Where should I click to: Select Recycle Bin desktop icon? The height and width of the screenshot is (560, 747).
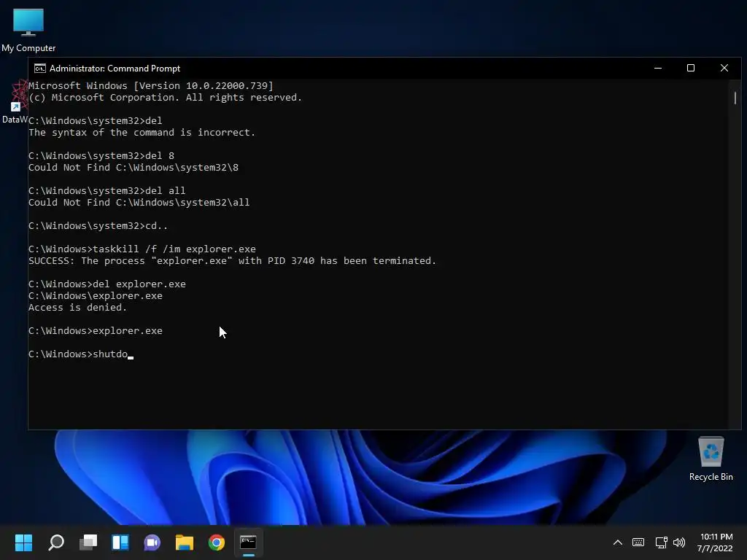tap(711, 459)
